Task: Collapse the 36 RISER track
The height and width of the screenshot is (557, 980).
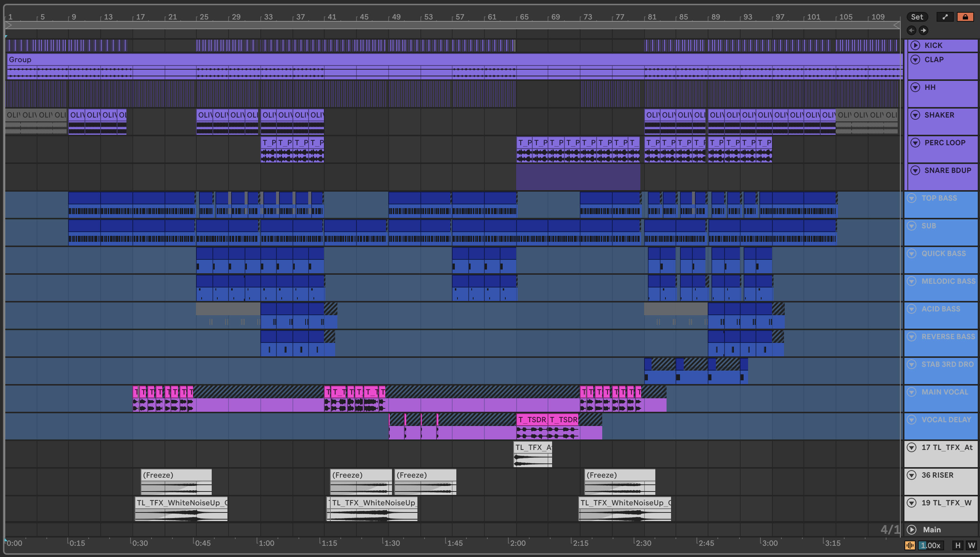Action: point(912,475)
